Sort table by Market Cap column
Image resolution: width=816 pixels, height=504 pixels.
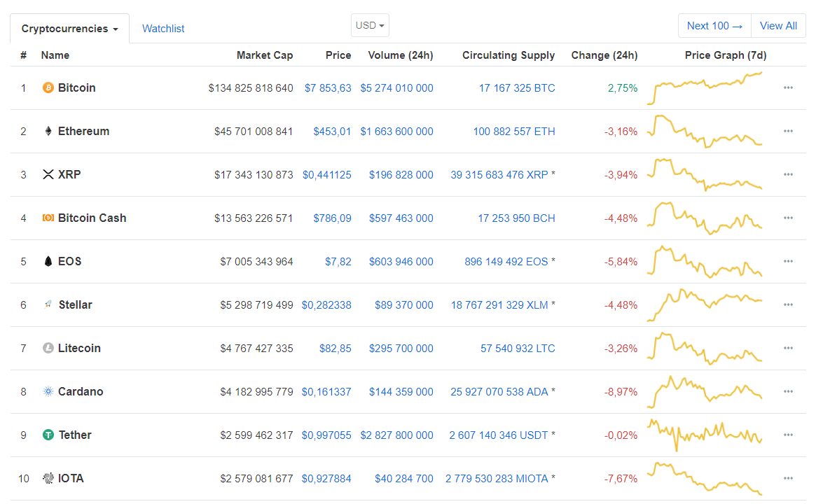[x=264, y=55]
